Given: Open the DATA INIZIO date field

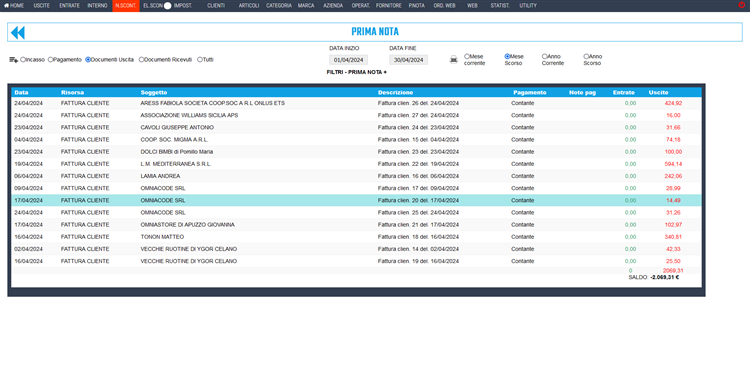Looking at the screenshot, I should pyautogui.click(x=348, y=60).
